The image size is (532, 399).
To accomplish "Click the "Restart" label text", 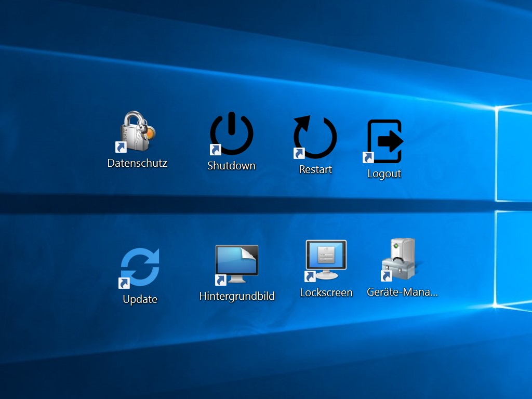I will point(315,169).
